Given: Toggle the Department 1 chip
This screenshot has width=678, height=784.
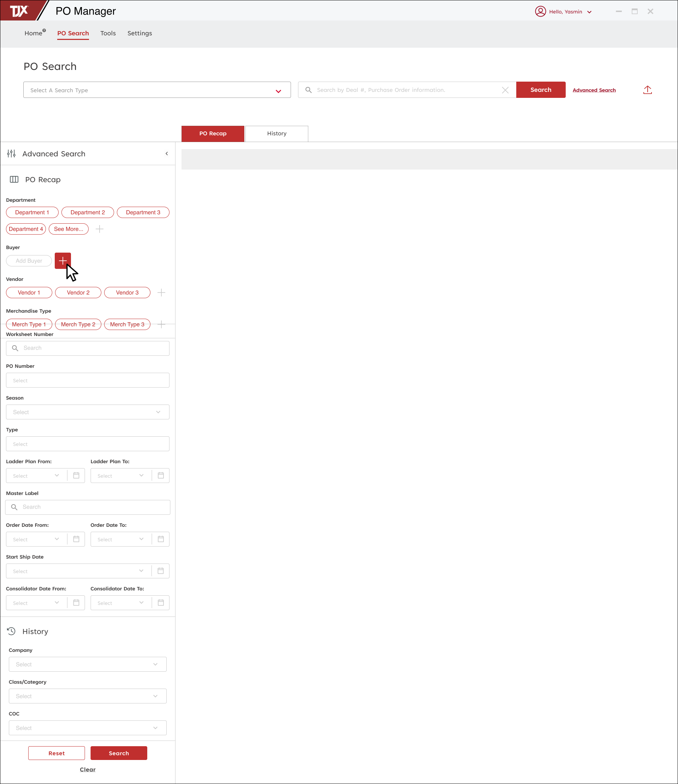Looking at the screenshot, I should click(32, 212).
